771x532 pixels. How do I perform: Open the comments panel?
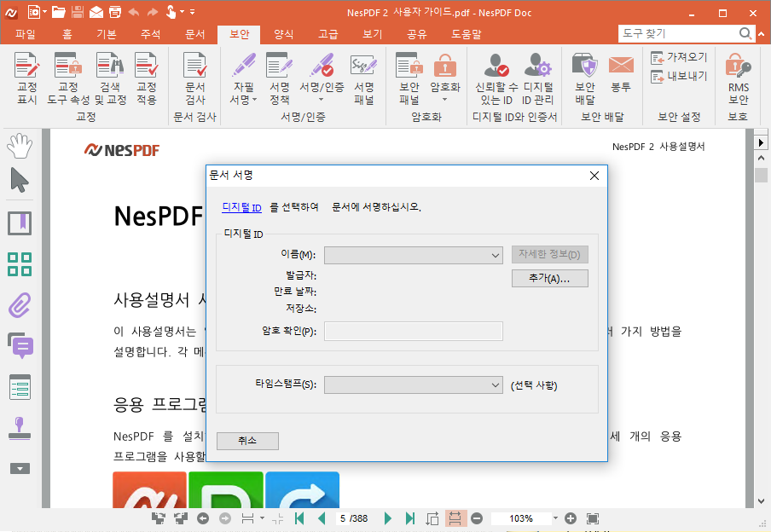click(20, 345)
